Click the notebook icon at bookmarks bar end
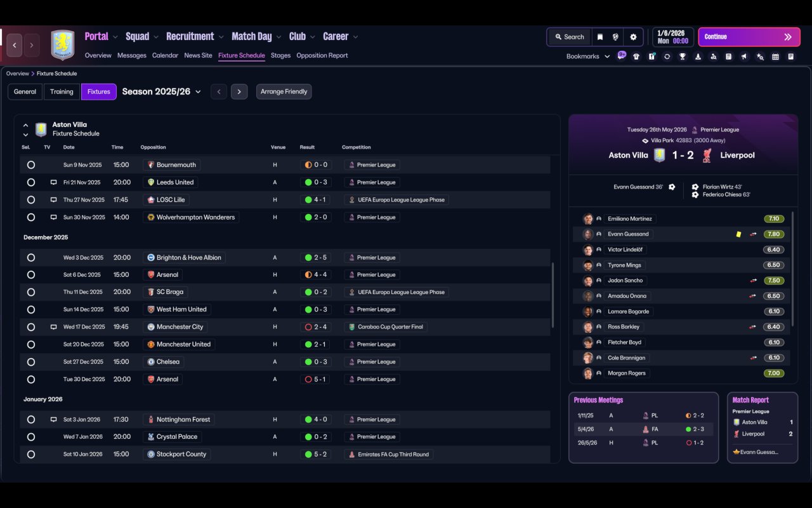 click(791, 57)
